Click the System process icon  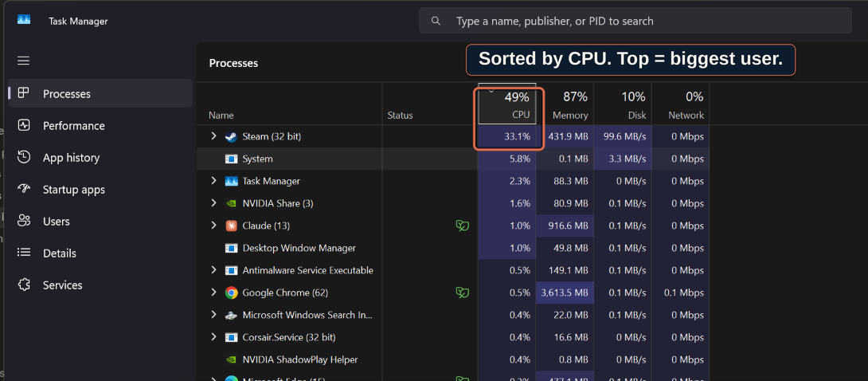(x=232, y=159)
